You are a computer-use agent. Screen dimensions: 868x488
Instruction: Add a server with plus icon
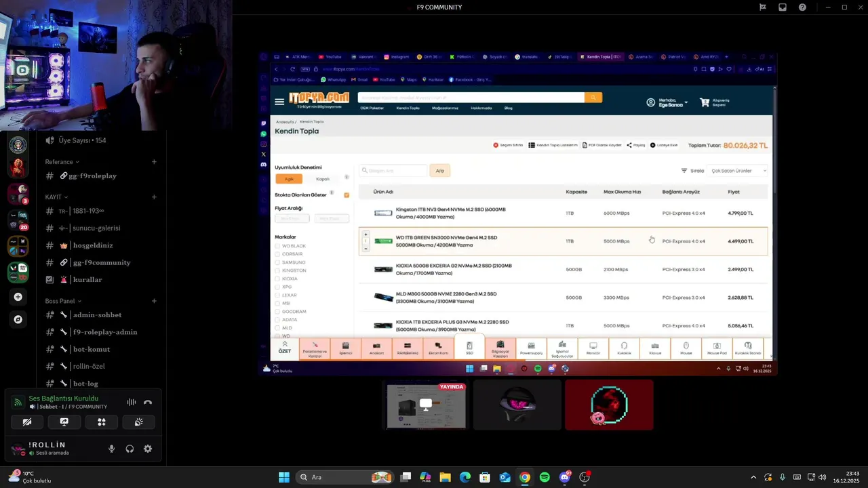point(18,297)
